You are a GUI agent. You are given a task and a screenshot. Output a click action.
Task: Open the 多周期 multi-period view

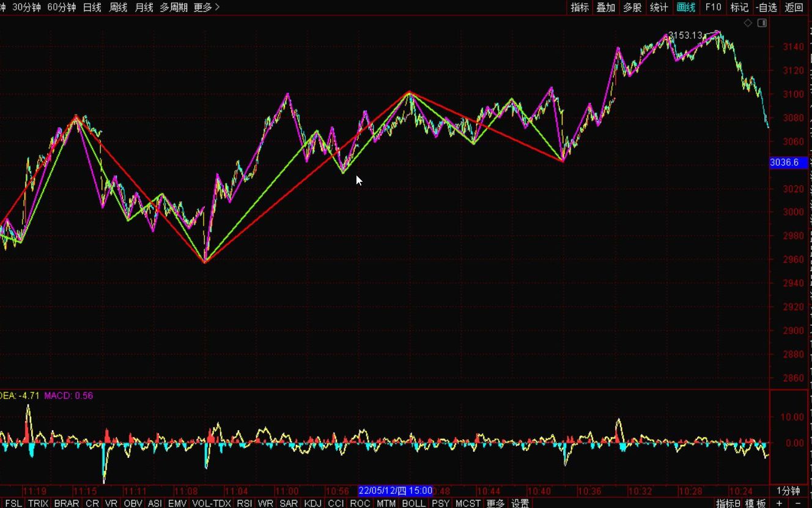tap(174, 7)
